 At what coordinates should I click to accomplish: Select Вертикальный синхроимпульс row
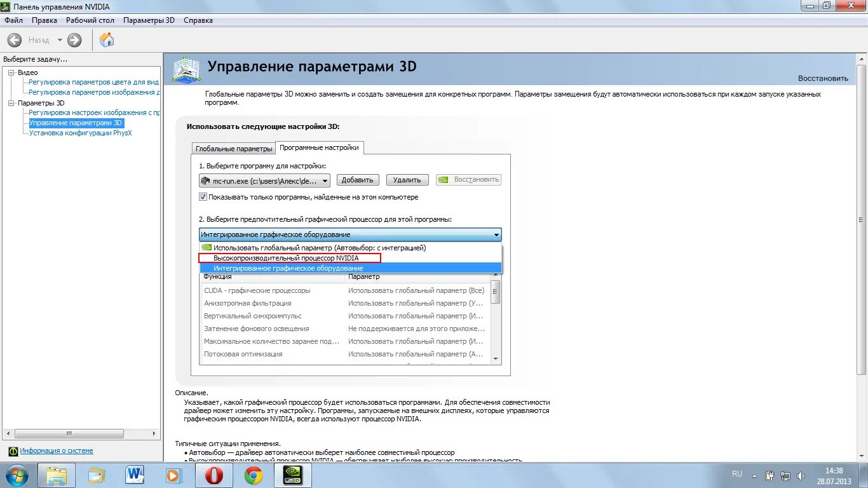tap(346, 316)
